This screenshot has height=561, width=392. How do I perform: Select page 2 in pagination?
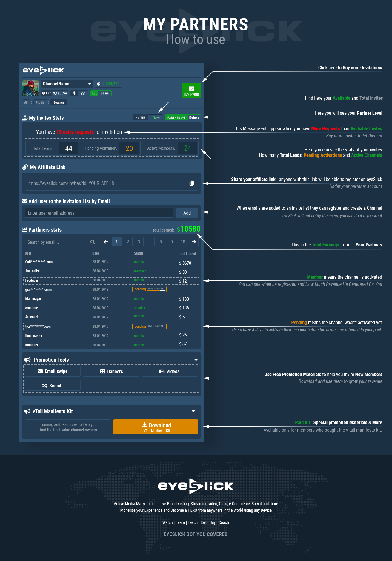[128, 242]
